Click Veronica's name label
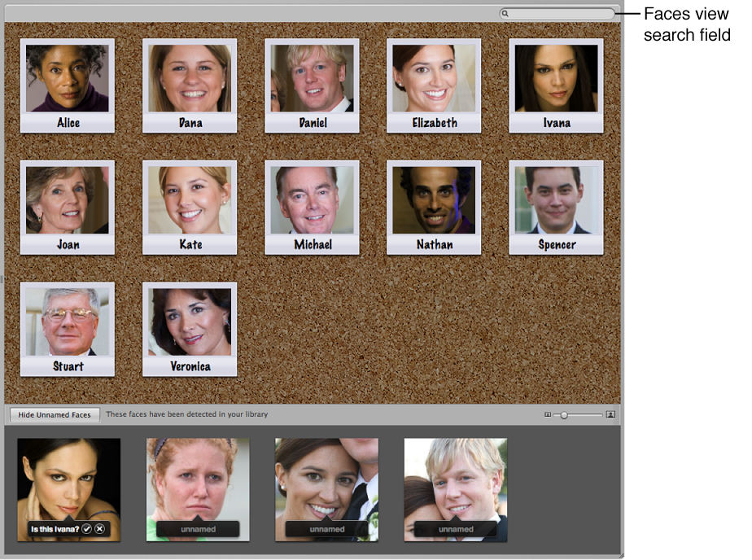Screen dimensions: 752x560 189,365
